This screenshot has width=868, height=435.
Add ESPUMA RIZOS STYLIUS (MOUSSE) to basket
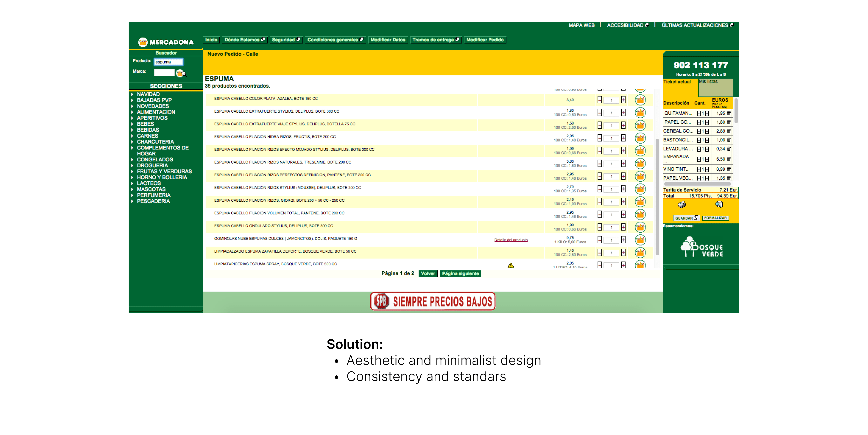[640, 189]
